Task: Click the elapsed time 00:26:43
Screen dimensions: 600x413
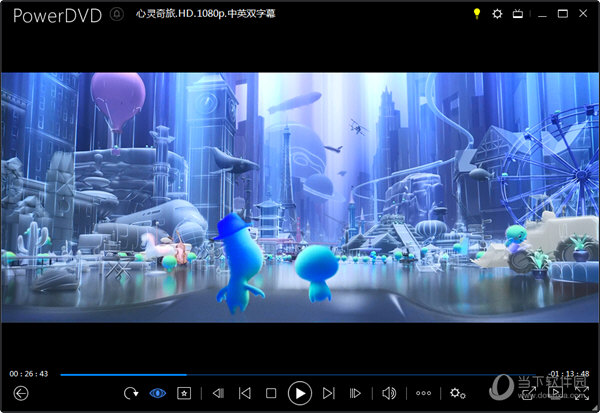Action: 29,374
